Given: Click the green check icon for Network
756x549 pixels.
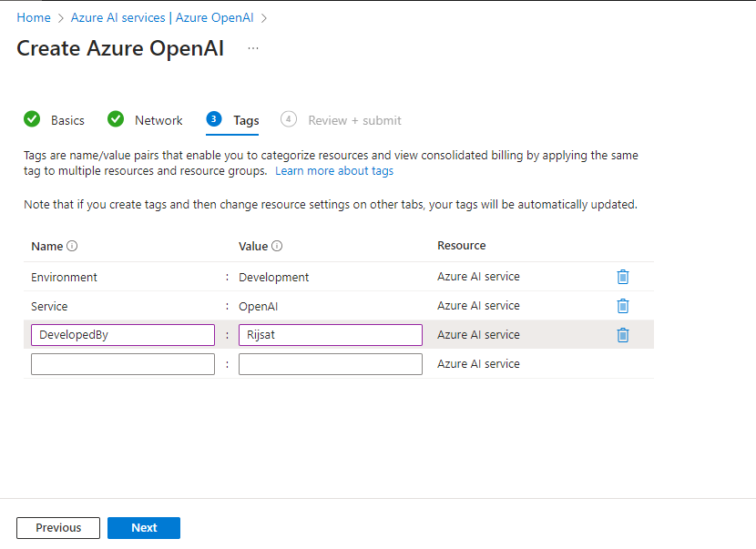Looking at the screenshot, I should click(x=116, y=118).
